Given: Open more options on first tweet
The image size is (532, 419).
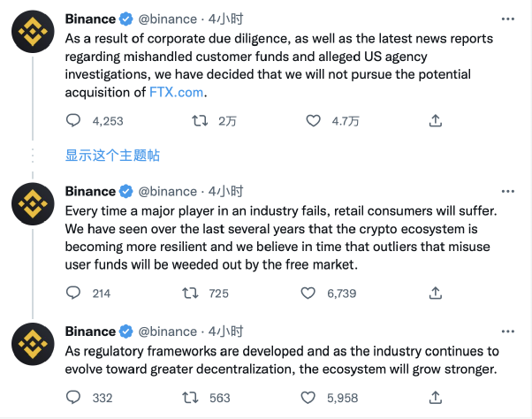Looking at the screenshot, I should 505,19.
